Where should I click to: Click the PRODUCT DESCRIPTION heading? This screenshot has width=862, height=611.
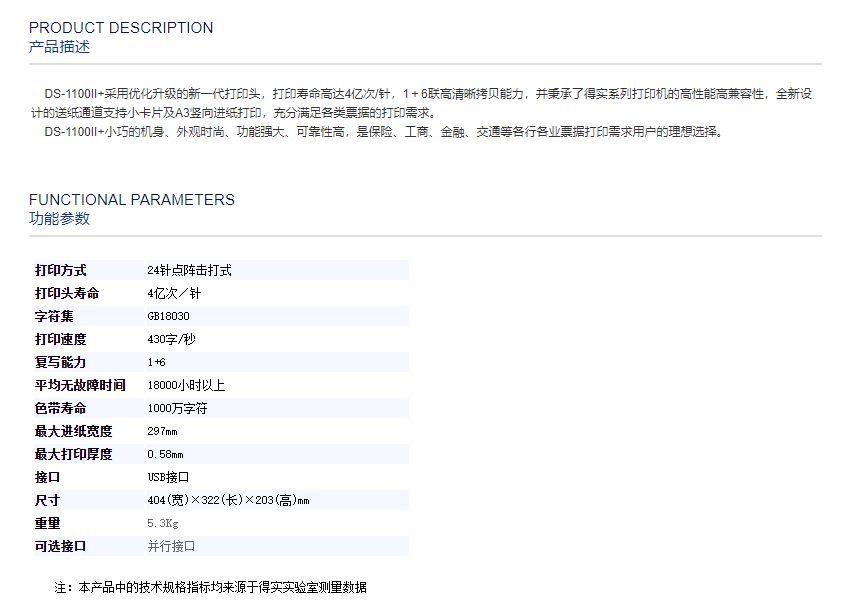(x=120, y=27)
